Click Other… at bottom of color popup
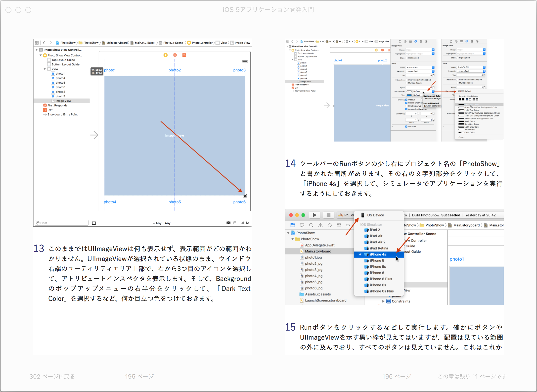Screen dimensions: 537x392 [x=462, y=137]
